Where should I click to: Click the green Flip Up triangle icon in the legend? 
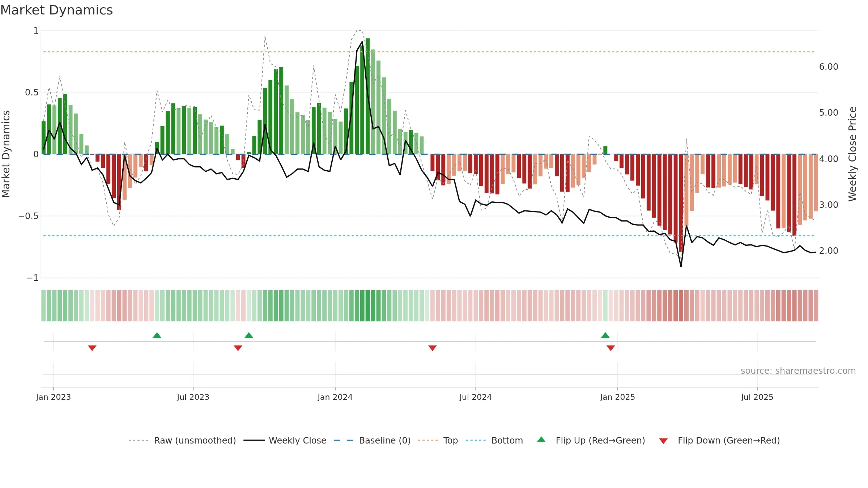coord(541,440)
